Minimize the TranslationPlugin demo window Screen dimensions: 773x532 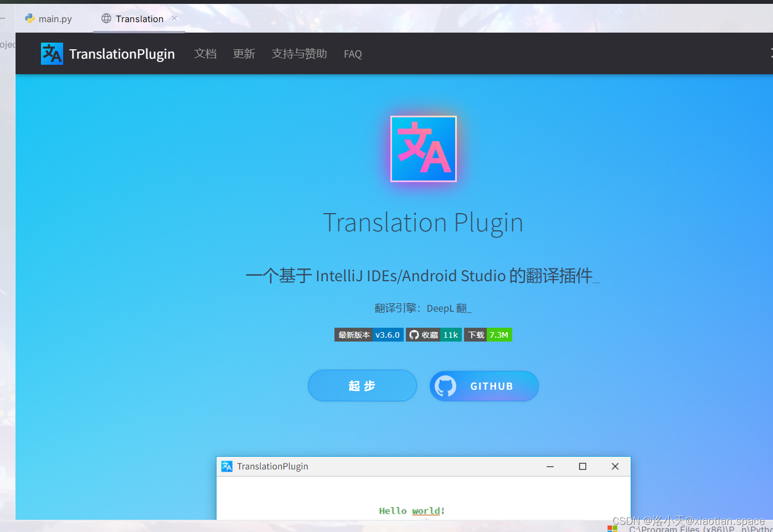[x=550, y=466]
